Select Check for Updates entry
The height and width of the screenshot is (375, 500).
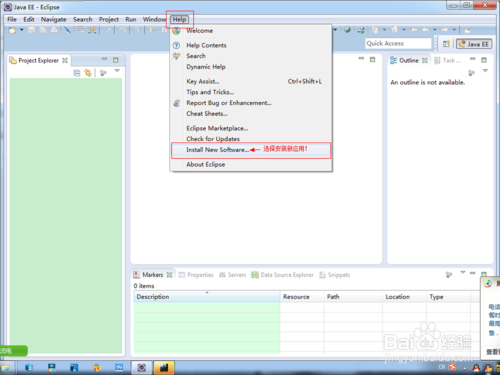point(213,139)
